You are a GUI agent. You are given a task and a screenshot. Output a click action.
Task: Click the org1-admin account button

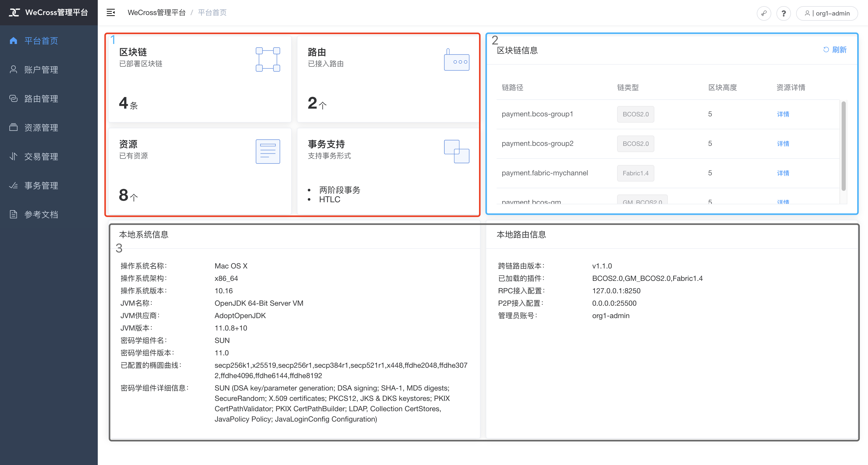(827, 13)
